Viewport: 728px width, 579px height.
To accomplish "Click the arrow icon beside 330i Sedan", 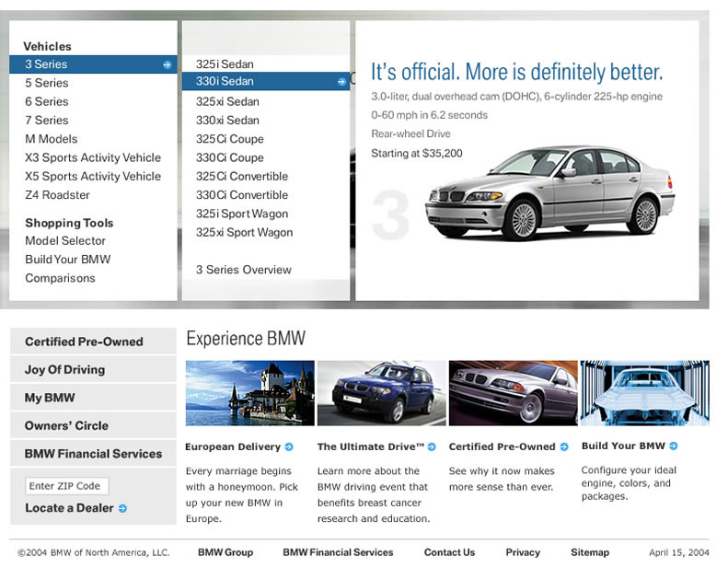I will (x=341, y=82).
